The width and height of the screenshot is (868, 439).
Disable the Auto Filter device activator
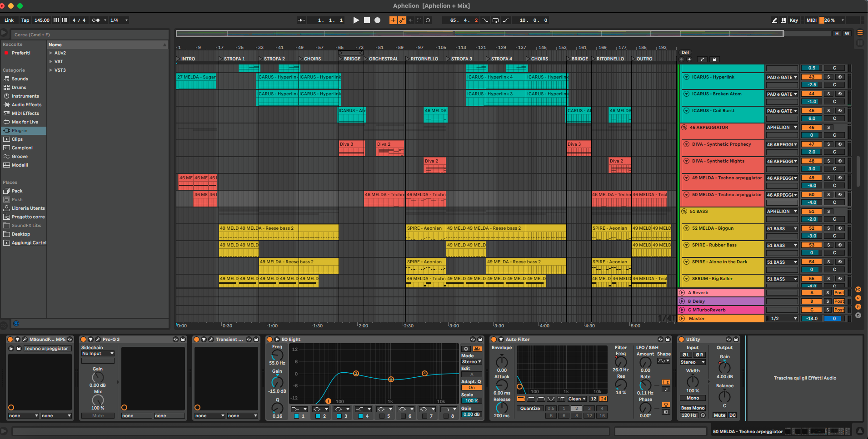(x=494, y=339)
